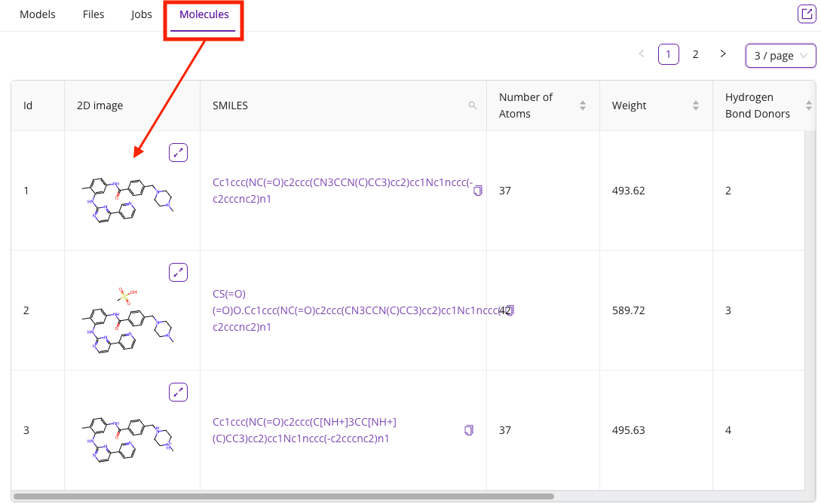Go to the previous page arrow
The height and width of the screenshot is (504, 821).
coord(642,54)
